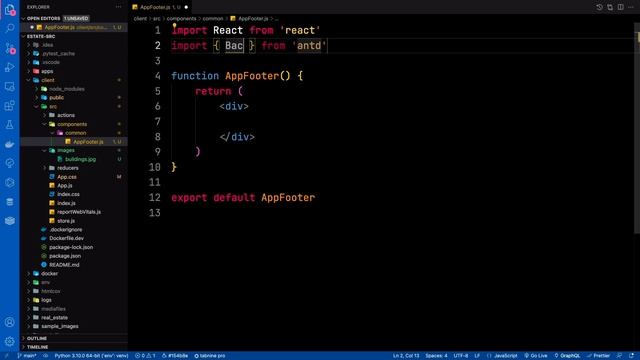Click 'components' in the breadcrumb path
Image resolution: width=640 pixels, height=360 pixels.
point(181,18)
